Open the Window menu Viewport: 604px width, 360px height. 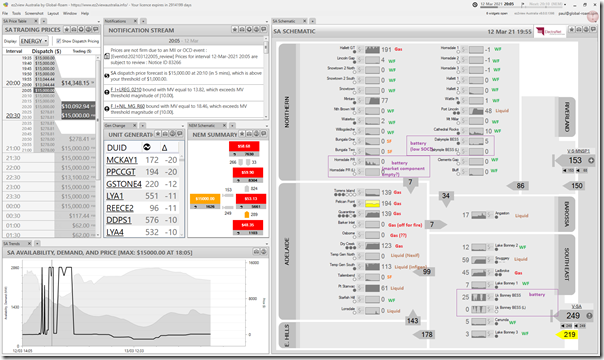(x=70, y=13)
